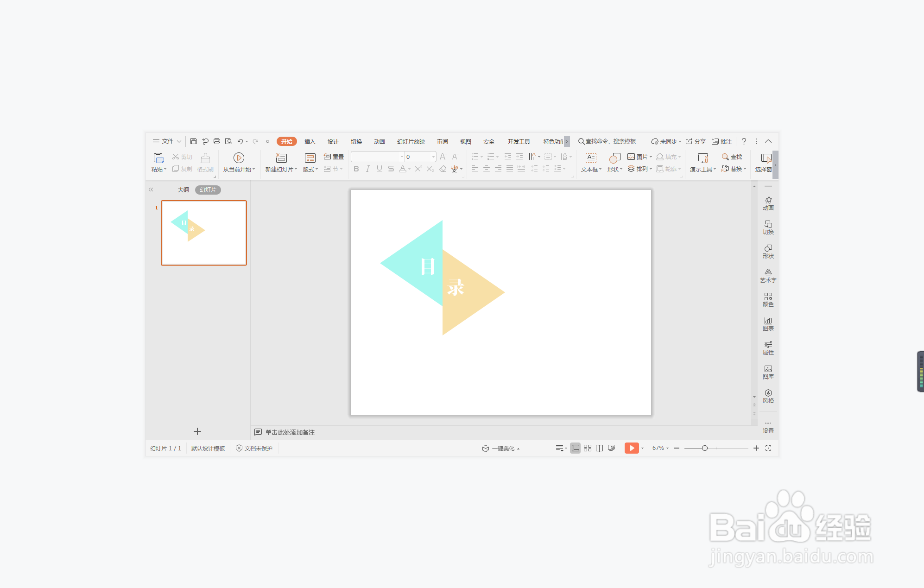Click the zoom slider handle
Image resolution: width=924 pixels, height=588 pixels.
point(704,448)
